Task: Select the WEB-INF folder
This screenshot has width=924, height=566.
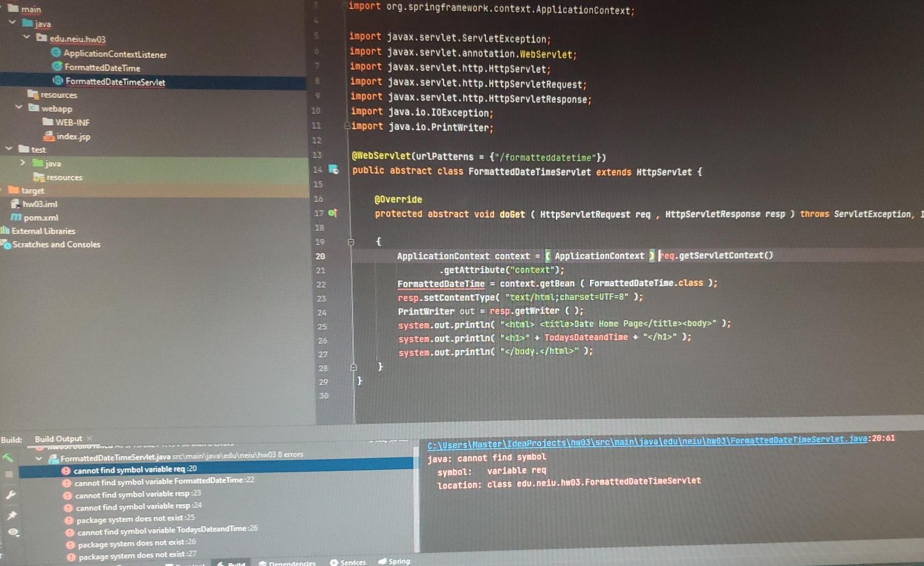Action: (72, 122)
